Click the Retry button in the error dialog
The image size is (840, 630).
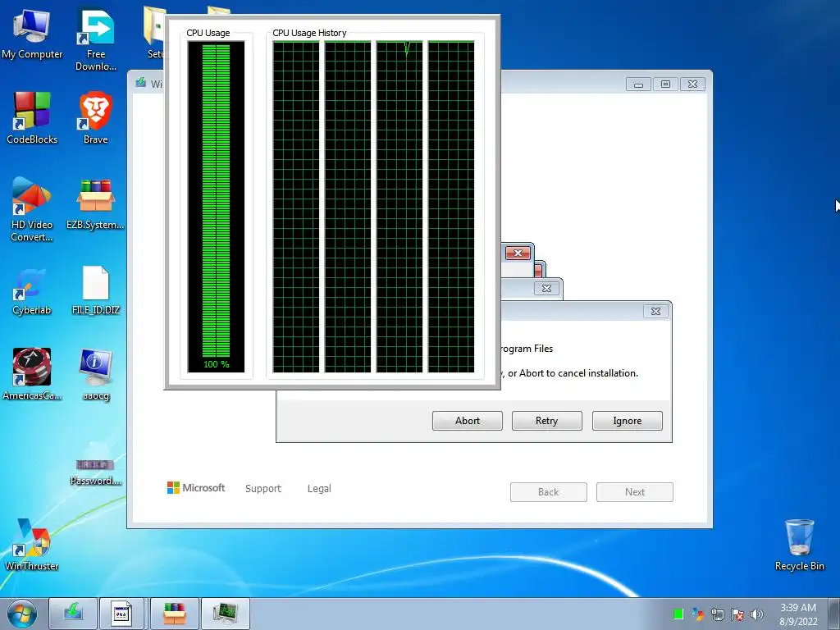[x=546, y=421]
